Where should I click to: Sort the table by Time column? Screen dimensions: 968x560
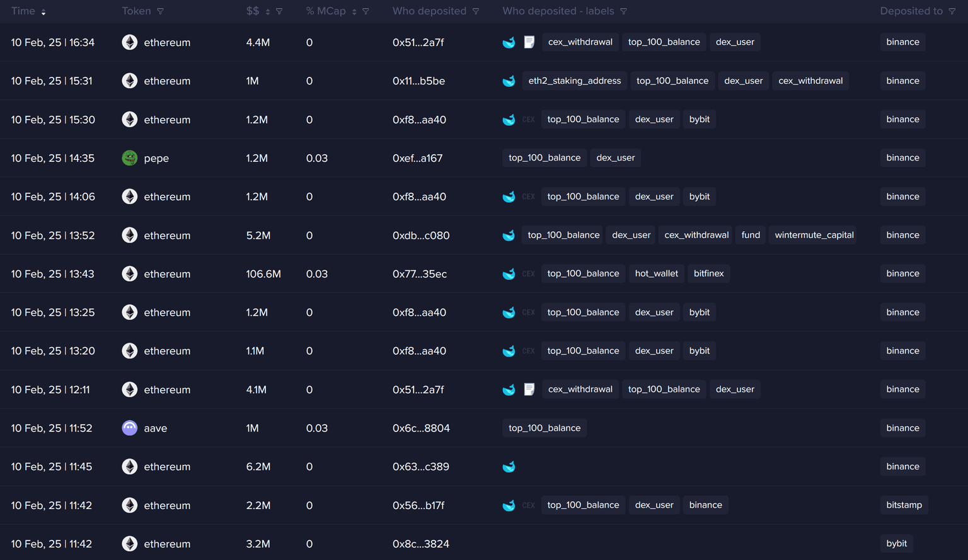tap(43, 12)
